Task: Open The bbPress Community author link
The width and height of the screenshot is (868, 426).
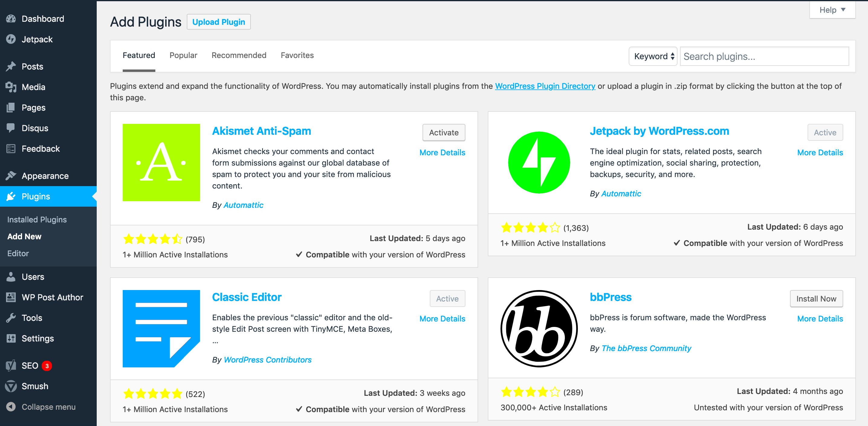Action: [646, 348]
